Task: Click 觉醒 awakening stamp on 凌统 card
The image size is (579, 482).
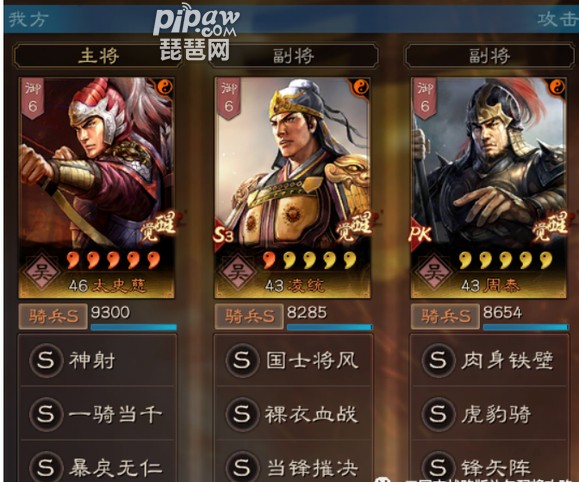Action: click(x=354, y=226)
